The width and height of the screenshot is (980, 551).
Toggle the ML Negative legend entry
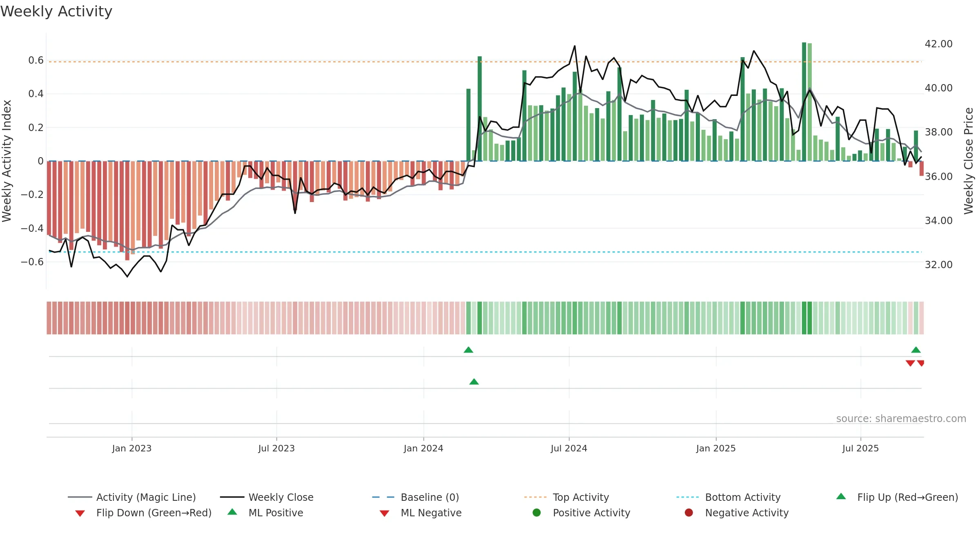pyautogui.click(x=420, y=513)
